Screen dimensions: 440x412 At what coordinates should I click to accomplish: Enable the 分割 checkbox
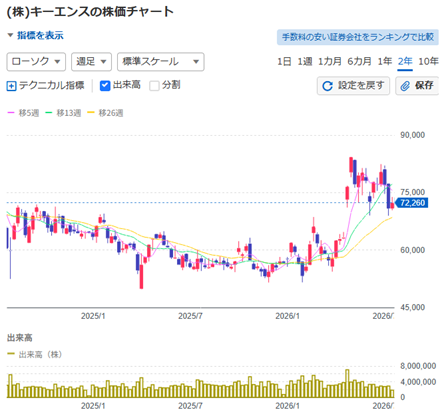pos(154,86)
